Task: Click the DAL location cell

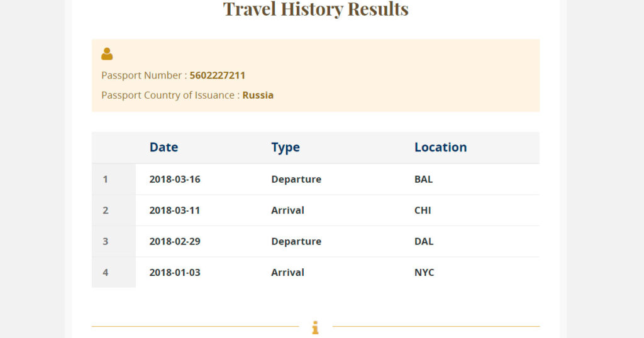Action: pos(424,241)
